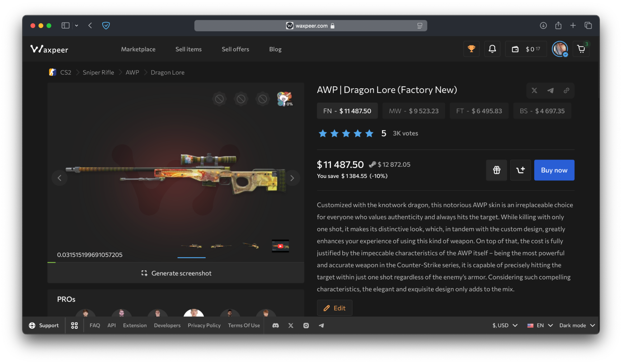Open the wallet balance $0.17

[x=526, y=49]
